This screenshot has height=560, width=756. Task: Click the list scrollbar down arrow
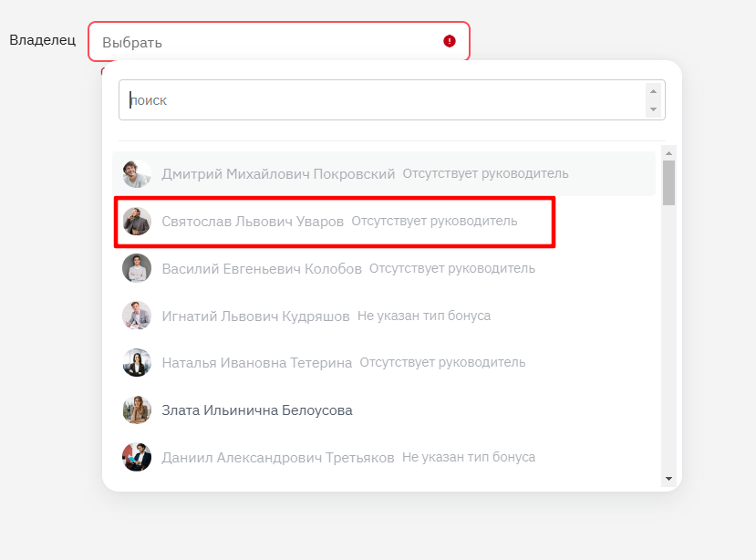point(668,479)
